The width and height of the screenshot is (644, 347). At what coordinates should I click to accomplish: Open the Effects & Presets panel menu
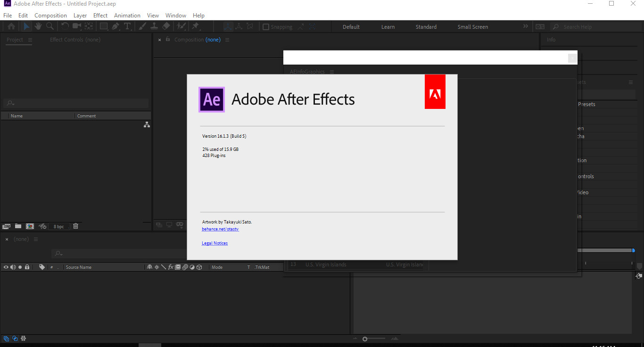point(631,82)
